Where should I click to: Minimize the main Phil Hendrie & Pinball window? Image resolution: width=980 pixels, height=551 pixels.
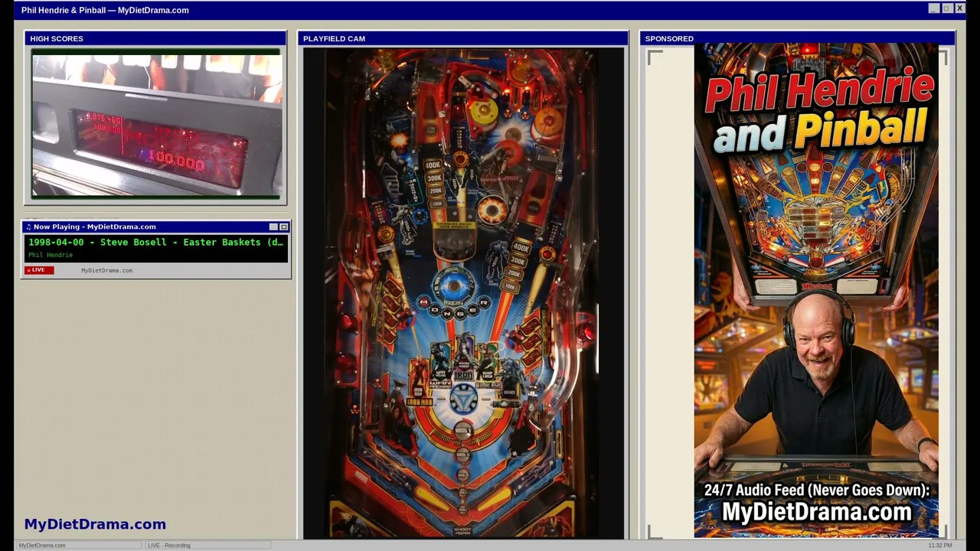click(933, 8)
